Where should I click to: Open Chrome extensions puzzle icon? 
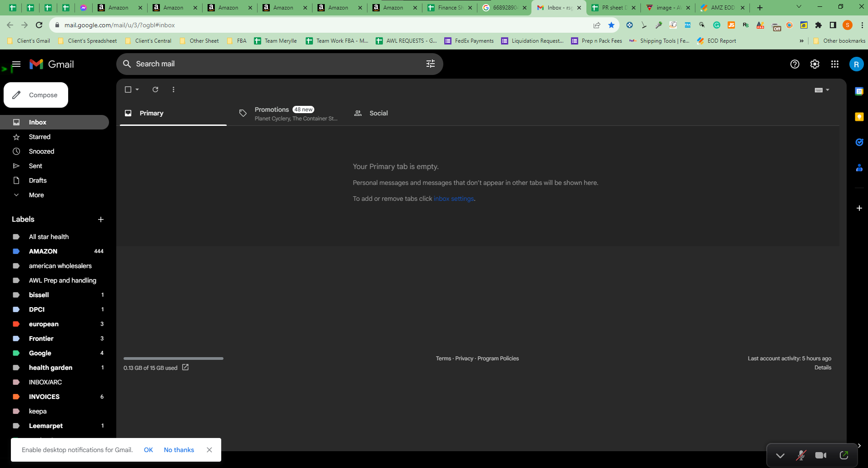pyautogui.click(x=818, y=25)
